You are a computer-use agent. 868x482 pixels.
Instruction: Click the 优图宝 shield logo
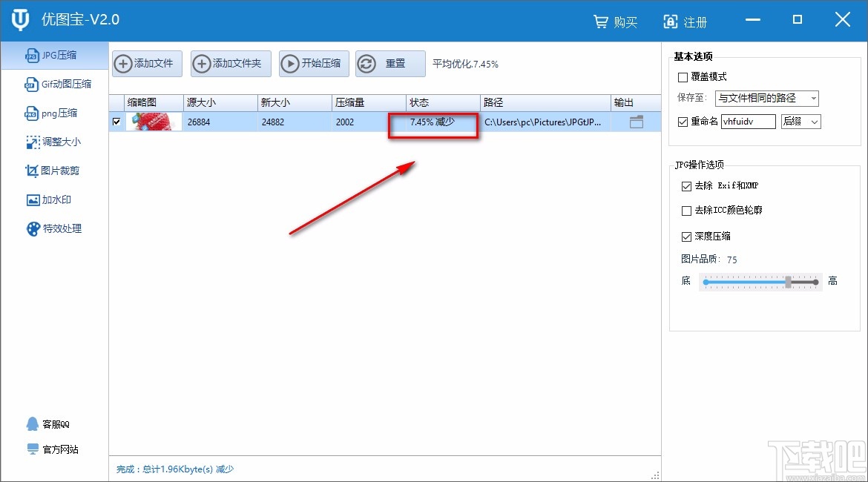(21, 20)
